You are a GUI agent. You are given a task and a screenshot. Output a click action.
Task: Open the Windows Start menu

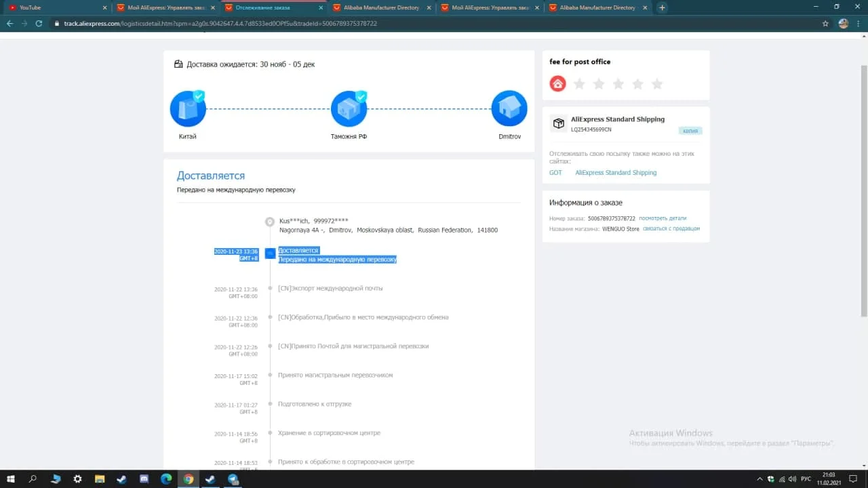tap(11, 479)
